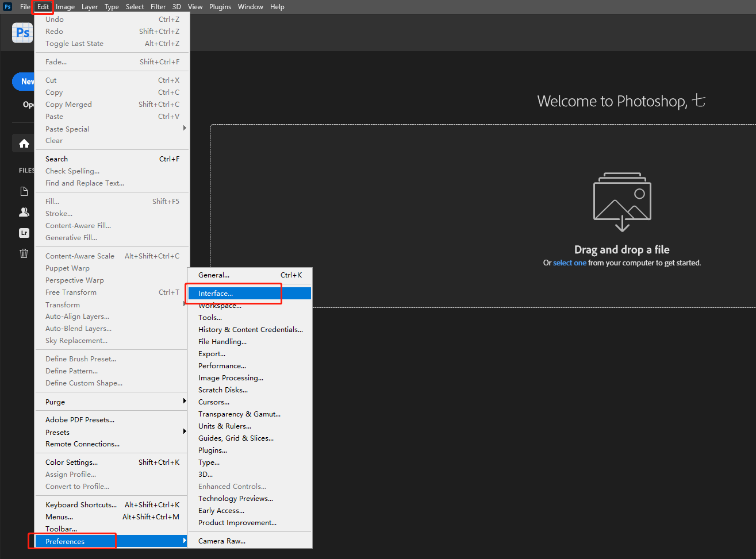The height and width of the screenshot is (559, 756).
Task: Open Lightroom photos Lr icon
Action: tap(24, 233)
